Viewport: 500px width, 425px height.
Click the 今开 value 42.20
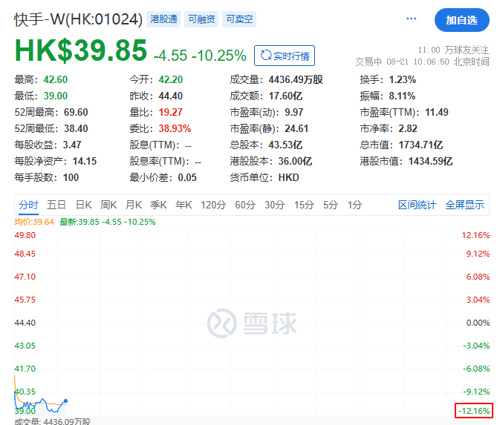pyautogui.click(x=171, y=80)
